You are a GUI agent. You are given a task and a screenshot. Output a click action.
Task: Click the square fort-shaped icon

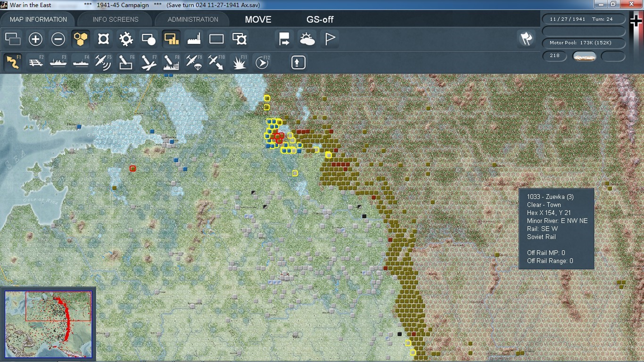click(103, 39)
